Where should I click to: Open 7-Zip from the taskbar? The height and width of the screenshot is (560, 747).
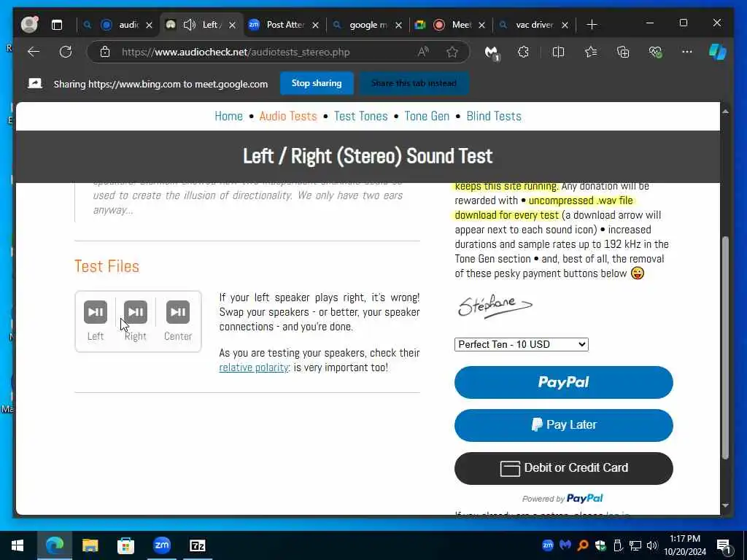click(x=197, y=545)
